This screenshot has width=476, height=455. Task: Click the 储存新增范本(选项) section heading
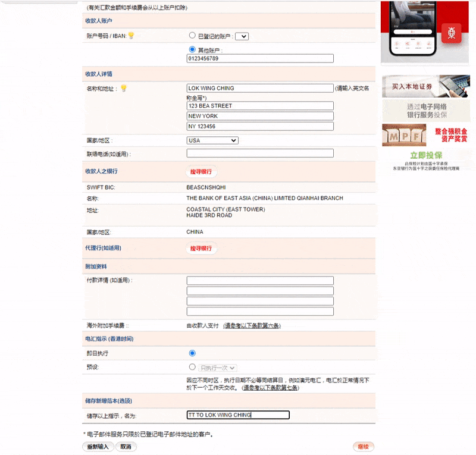coord(109,401)
